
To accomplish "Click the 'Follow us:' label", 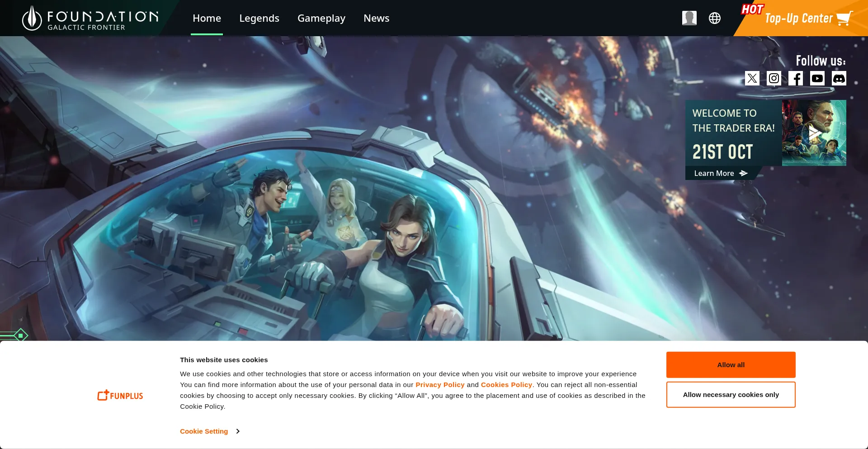I will [x=821, y=61].
